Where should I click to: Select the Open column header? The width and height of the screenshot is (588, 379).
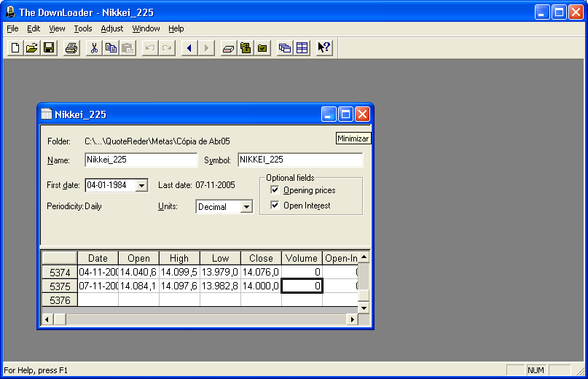coord(138,258)
